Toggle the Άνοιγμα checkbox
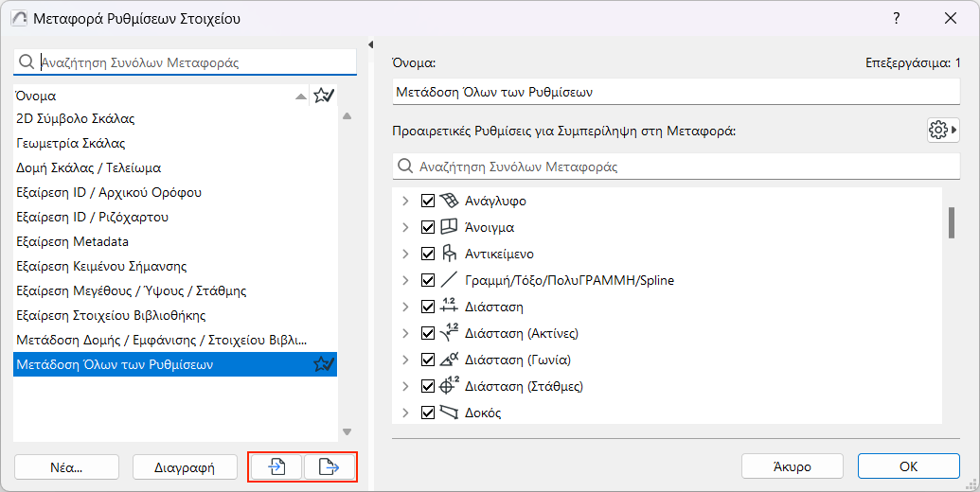 (x=427, y=227)
